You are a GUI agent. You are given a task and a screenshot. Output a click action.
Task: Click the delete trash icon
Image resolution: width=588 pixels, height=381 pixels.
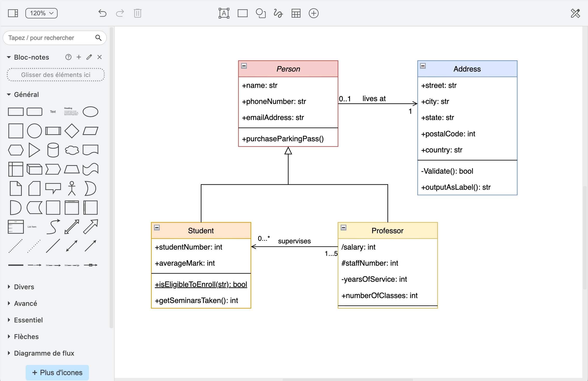137,13
